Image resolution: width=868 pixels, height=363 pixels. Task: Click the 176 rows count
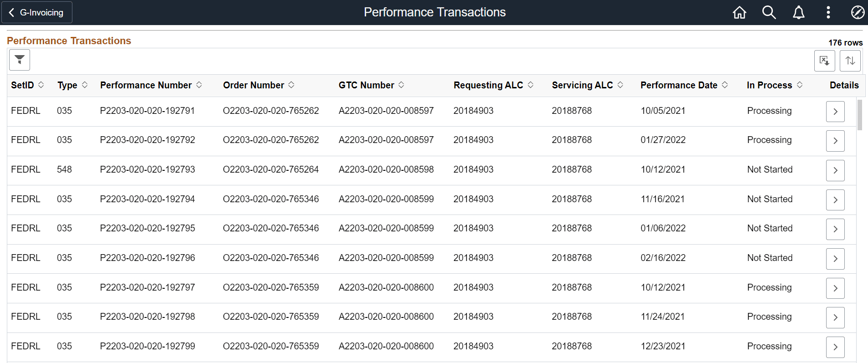[x=845, y=42]
